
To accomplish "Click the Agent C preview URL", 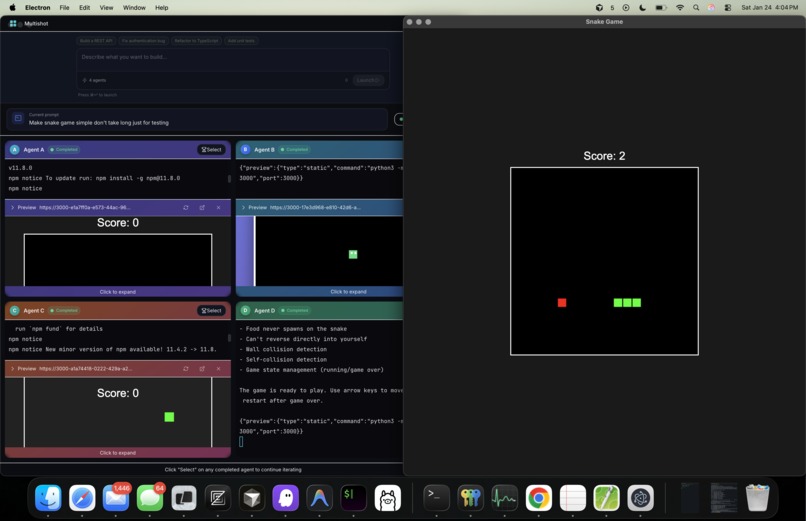I will coord(86,368).
